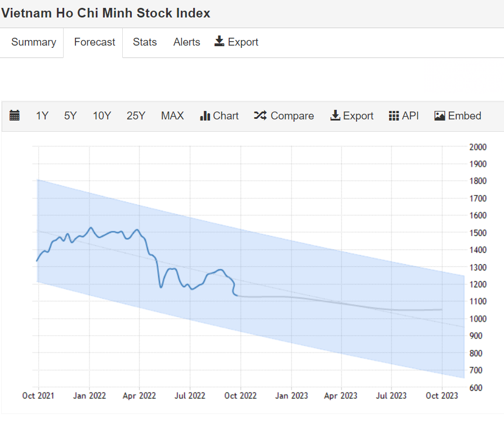Click the Compare shuffle icon
The height and width of the screenshot is (423, 504).
[260, 115]
